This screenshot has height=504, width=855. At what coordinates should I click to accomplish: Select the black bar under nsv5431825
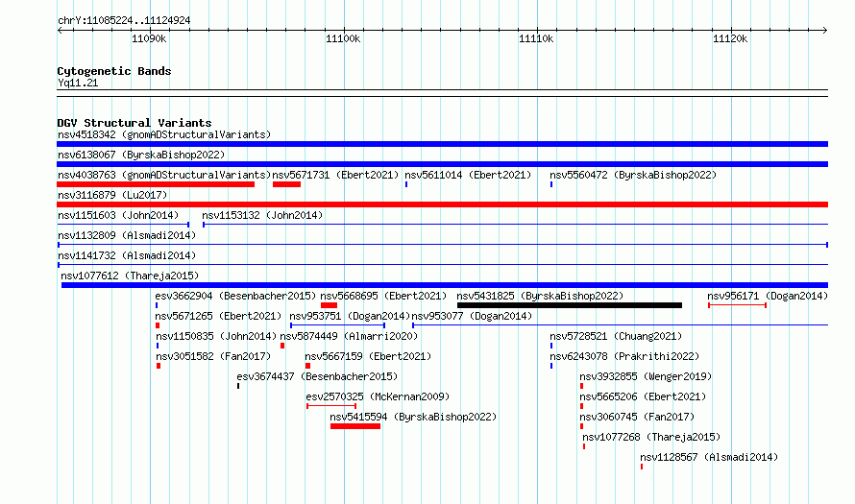click(x=570, y=305)
